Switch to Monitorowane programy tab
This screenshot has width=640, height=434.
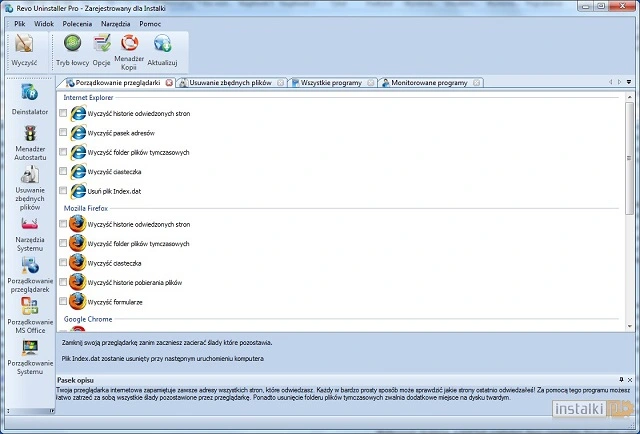coord(429,83)
